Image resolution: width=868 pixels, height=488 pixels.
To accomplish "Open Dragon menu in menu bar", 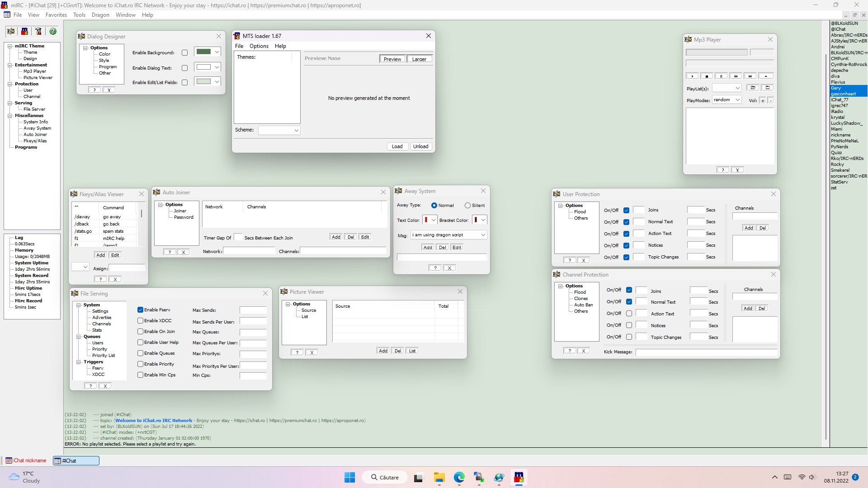I will point(100,15).
